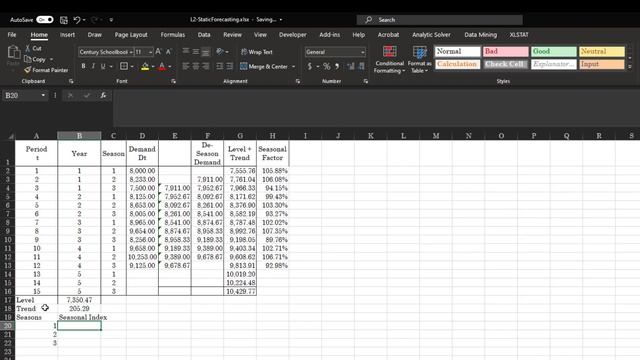Viewport: 640px width, 360px height.
Task: Open the Undo history dropdown arrow
Action: point(84,20)
